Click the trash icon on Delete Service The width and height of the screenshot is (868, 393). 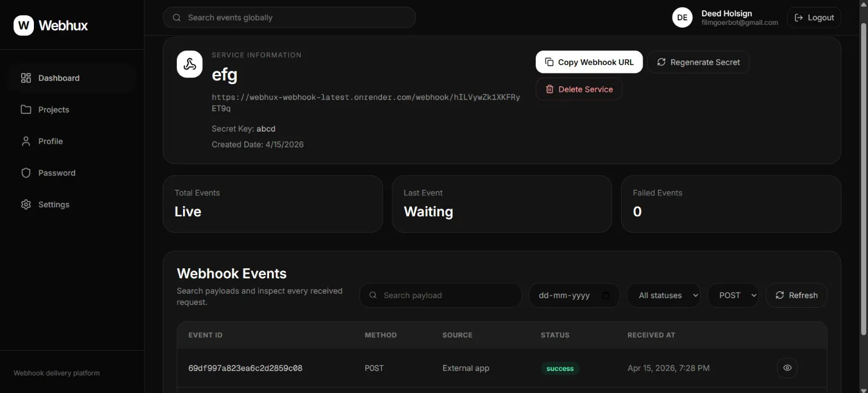pos(549,89)
